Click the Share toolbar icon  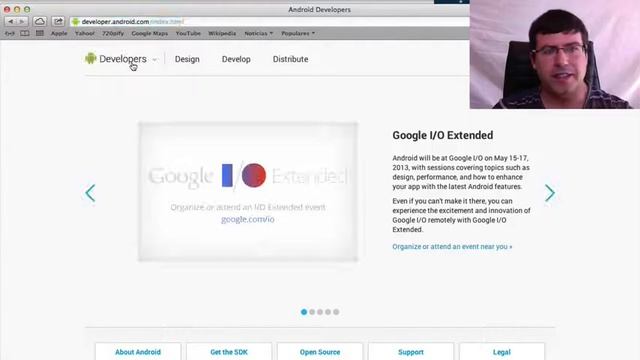click(58, 21)
